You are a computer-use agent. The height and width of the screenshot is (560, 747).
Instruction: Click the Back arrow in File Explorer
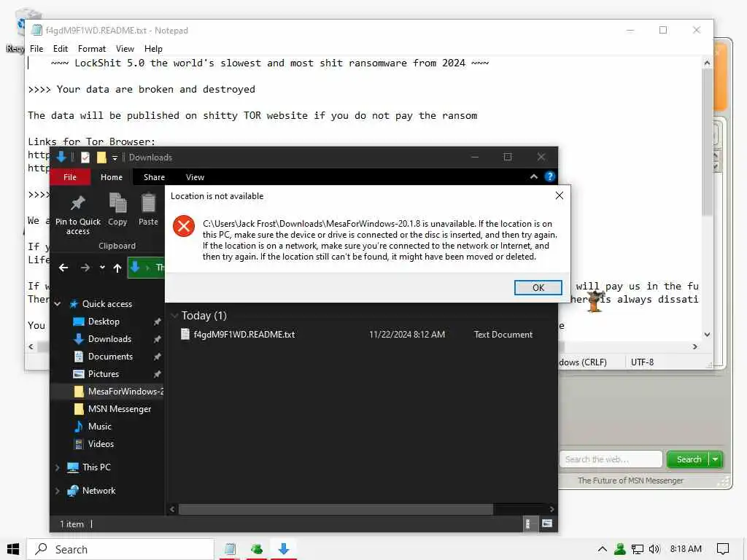(63, 268)
